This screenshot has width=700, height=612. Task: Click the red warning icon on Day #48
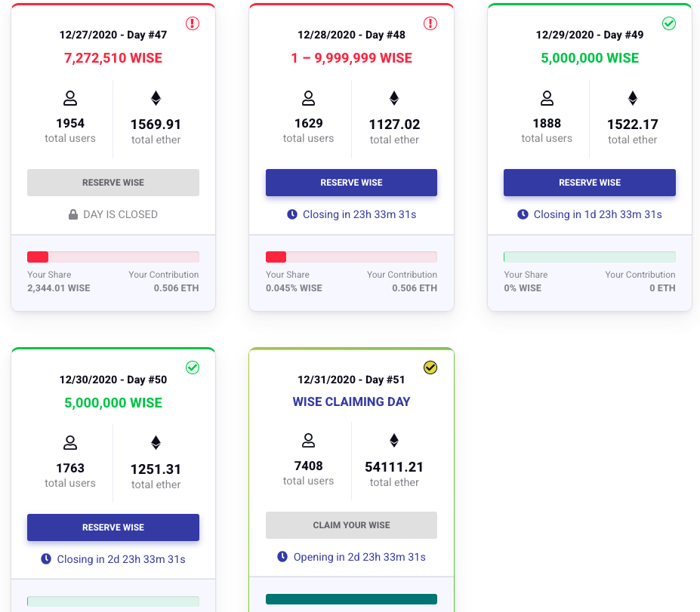coord(430,23)
